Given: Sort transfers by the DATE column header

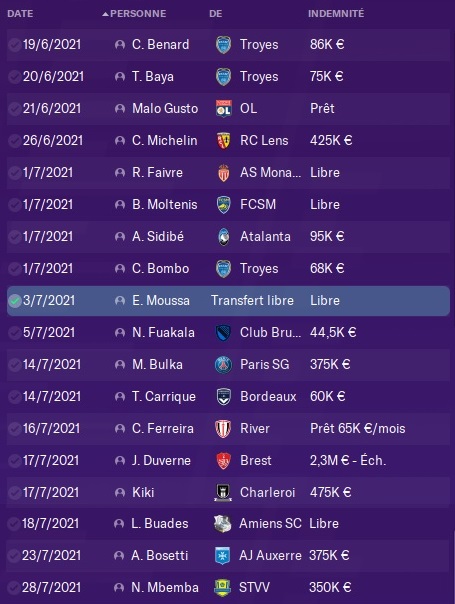Looking at the screenshot, I should pyautogui.click(x=20, y=14).
